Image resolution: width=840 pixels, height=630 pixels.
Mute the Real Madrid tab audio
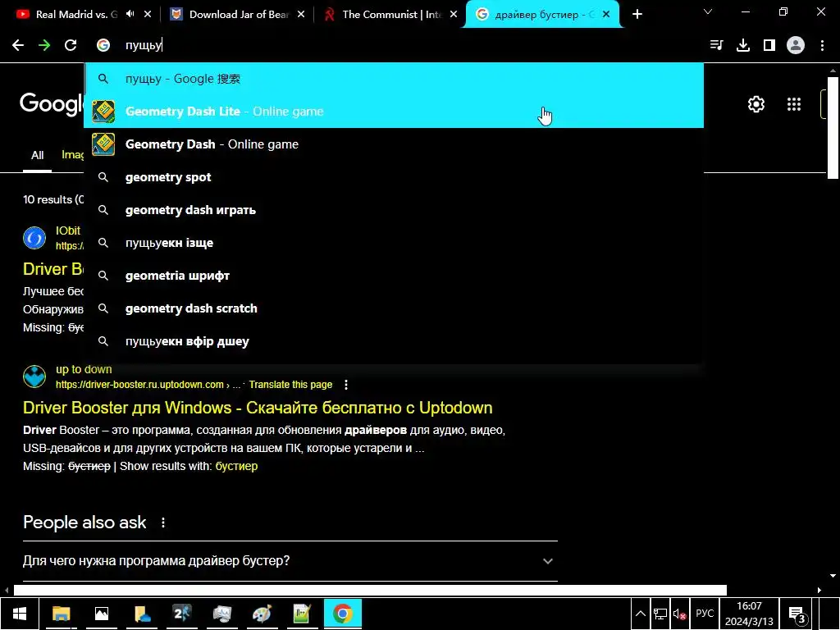[x=130, y=15]
